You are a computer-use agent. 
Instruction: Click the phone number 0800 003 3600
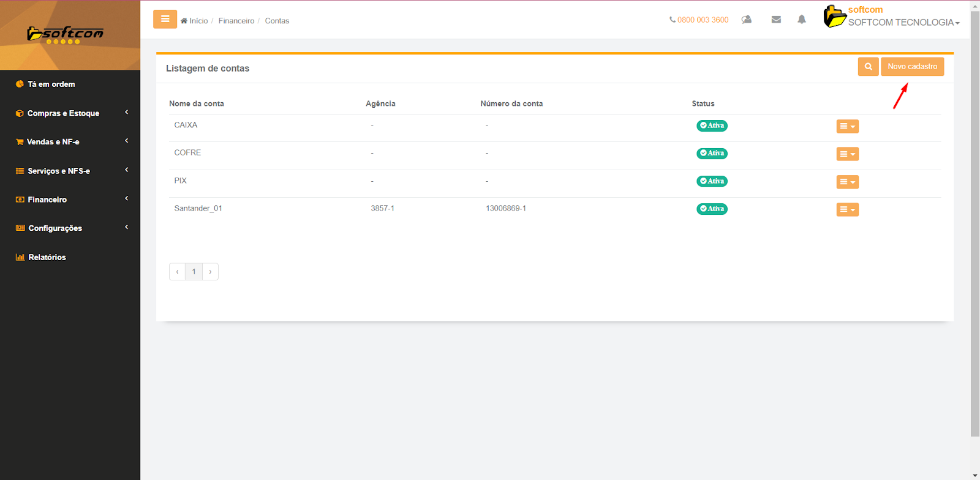pos(699,20)
